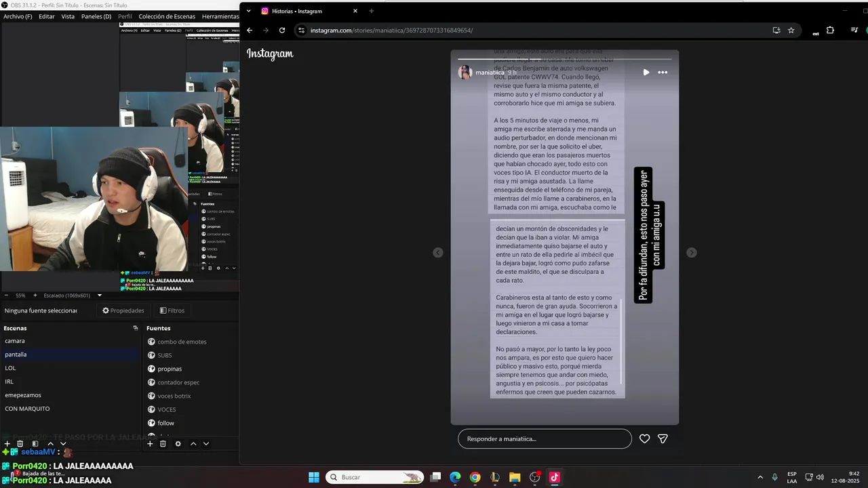Go back in the browser
The width and height of the screenshot is (868, 488).
click(x=250, y=30)
